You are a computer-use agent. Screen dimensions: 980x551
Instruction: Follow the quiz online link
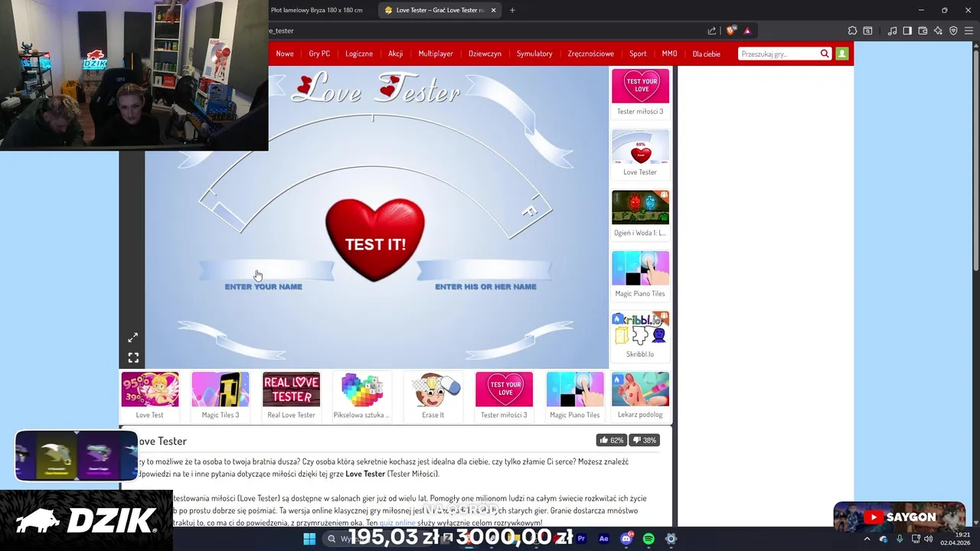coord(397,523)
